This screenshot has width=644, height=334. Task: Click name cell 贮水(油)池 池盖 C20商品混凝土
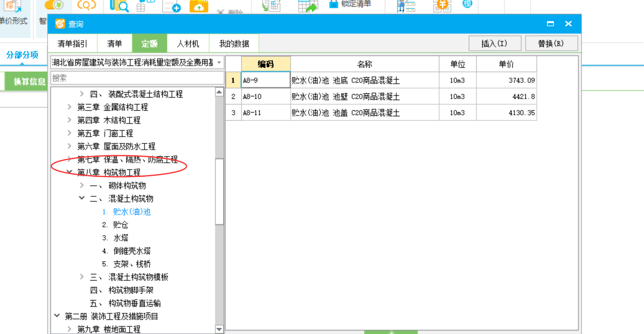(365, 112)
